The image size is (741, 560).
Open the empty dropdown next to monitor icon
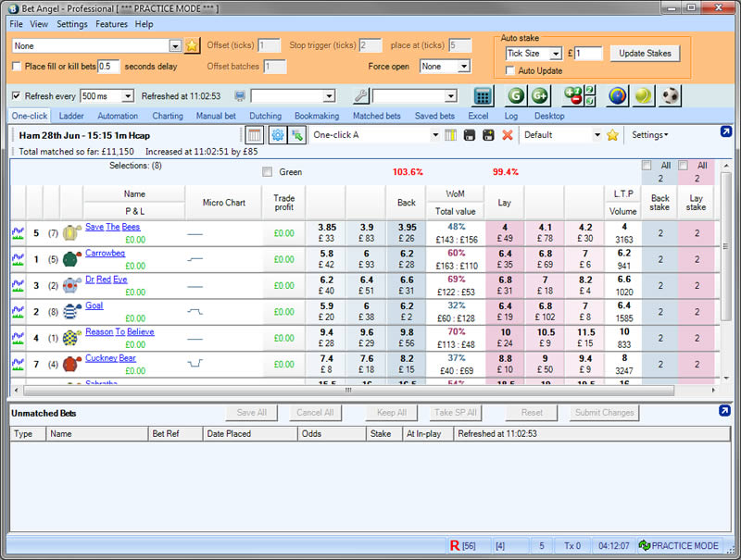pyautogui.click(x=329, y=96)
